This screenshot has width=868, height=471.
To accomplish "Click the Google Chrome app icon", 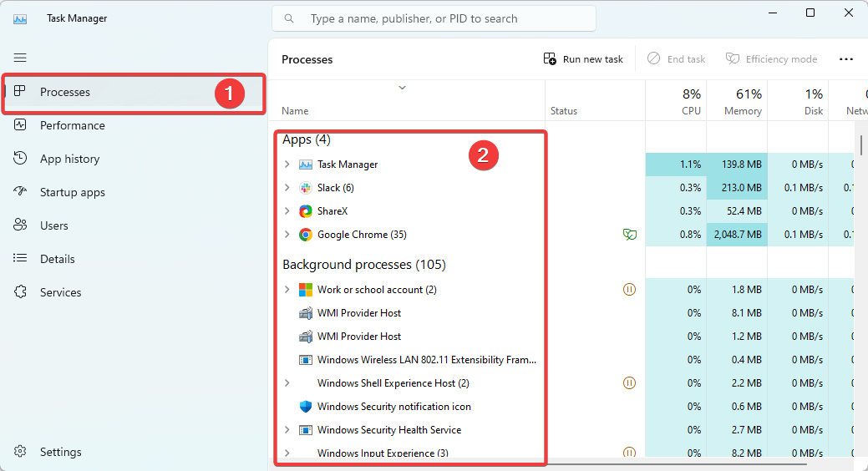I will click(x=306, y=235).
